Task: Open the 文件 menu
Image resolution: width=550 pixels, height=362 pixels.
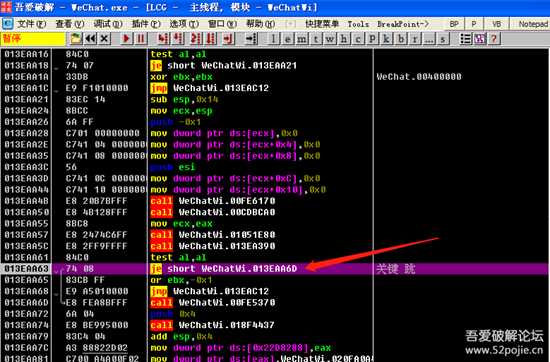Action: tap(32, 24)
